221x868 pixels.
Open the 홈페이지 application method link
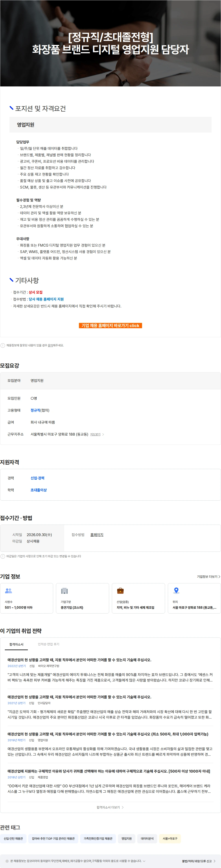(97, 535)
